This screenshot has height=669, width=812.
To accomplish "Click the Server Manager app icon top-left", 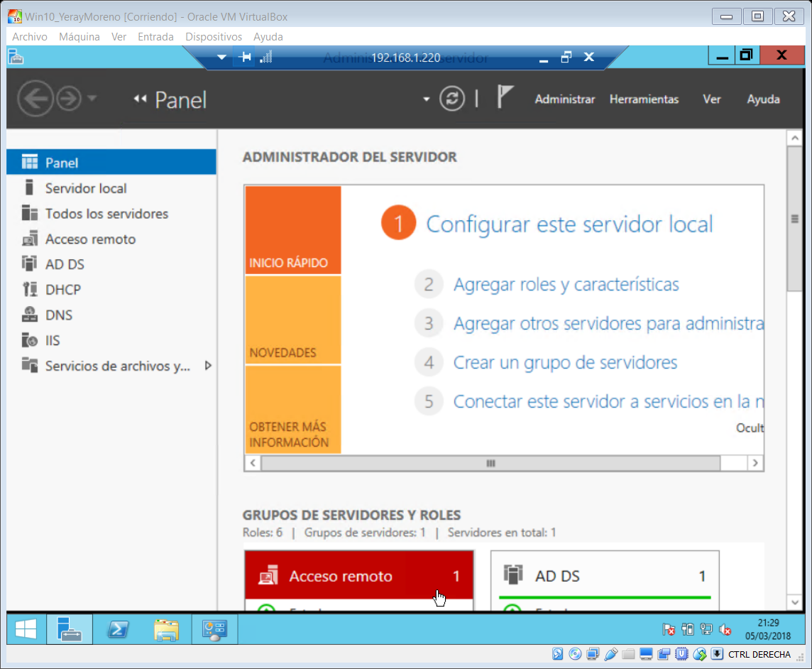I will (x=16, y=57).
